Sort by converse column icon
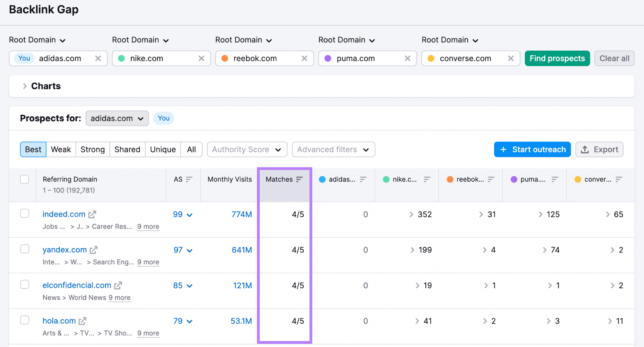The width and height of the screenshot is (644, 347). coord(619,179)
